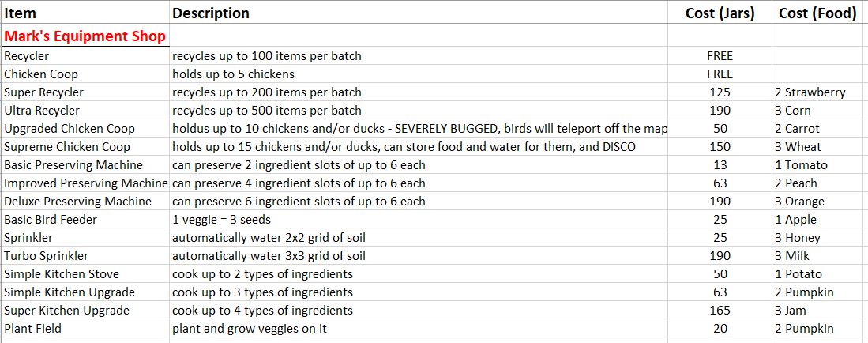Click 'holds up to 5 chickens' description

pyautogui.click(x=233, y=74)
